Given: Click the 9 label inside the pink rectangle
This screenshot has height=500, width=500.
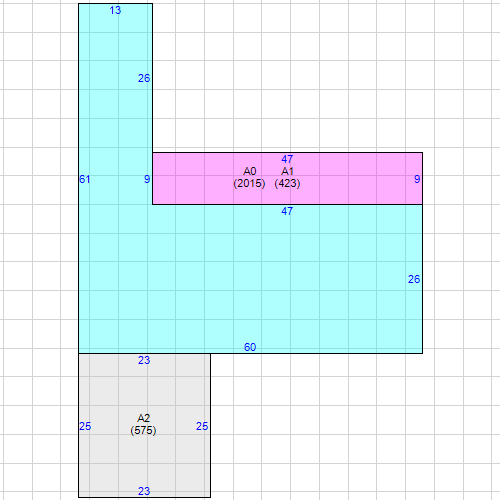Looking at the screenshot, I should click(x=417, y=179).
